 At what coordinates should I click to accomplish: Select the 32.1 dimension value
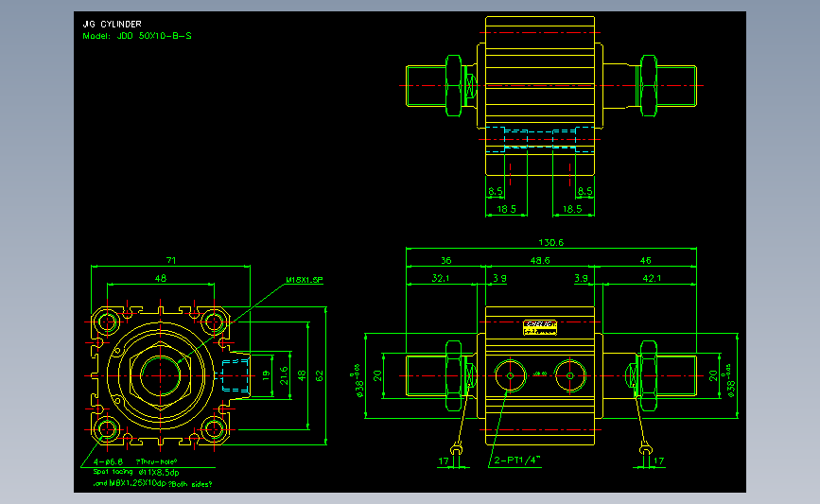click(x=441, y=278)
